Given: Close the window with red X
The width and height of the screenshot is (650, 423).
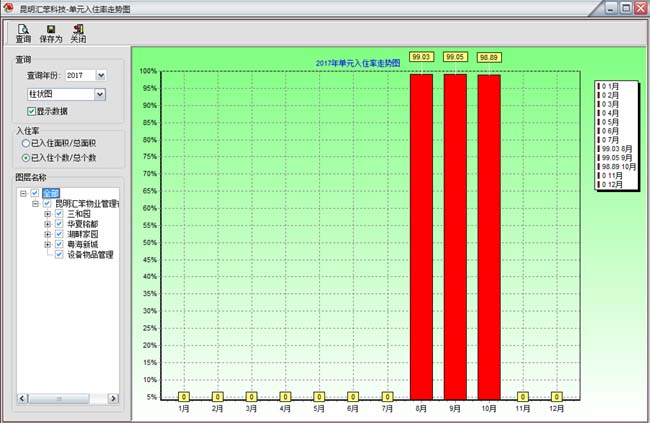Looking at the screenshot, I should coord(641,7).
